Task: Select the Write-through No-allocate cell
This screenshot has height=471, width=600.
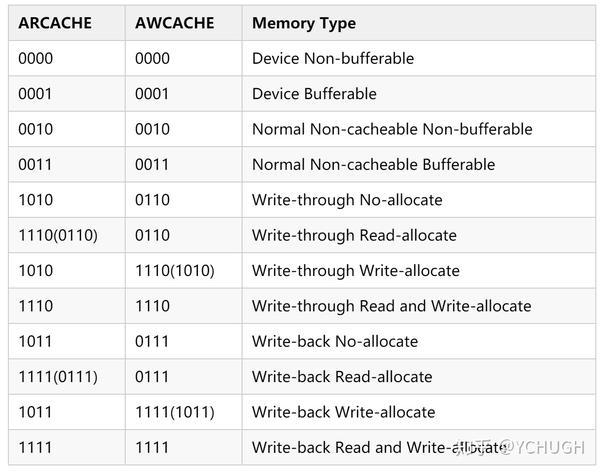Action: click(347, 200)
